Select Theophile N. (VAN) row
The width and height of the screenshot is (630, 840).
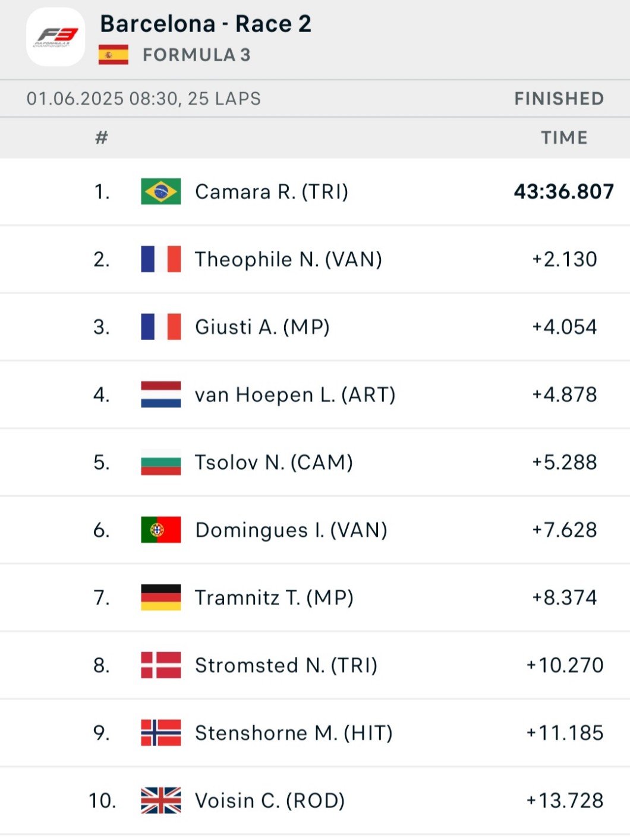(x=288, y=260)
